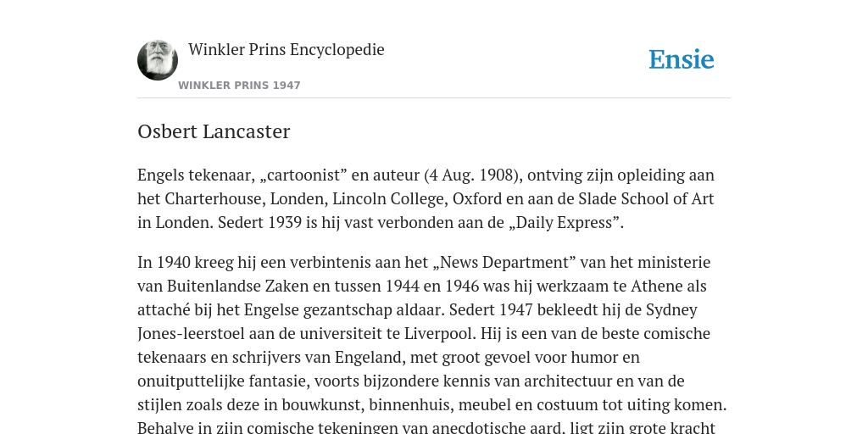Click the first paragraph starting with Engels tekenaar
This screenshot has height=434, width=868.
tap(426, 198)
